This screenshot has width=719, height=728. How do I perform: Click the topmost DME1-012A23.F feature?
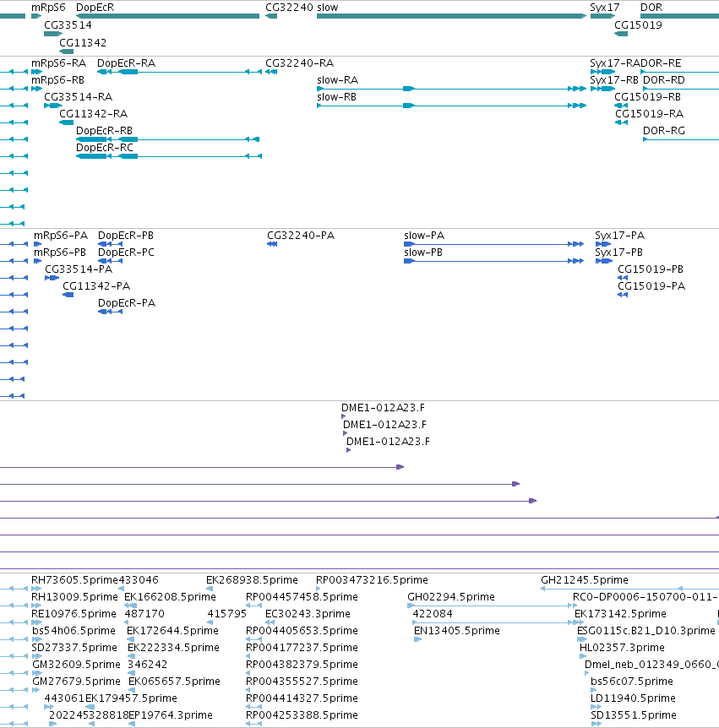pyautogui.click(x=344, y=416)
